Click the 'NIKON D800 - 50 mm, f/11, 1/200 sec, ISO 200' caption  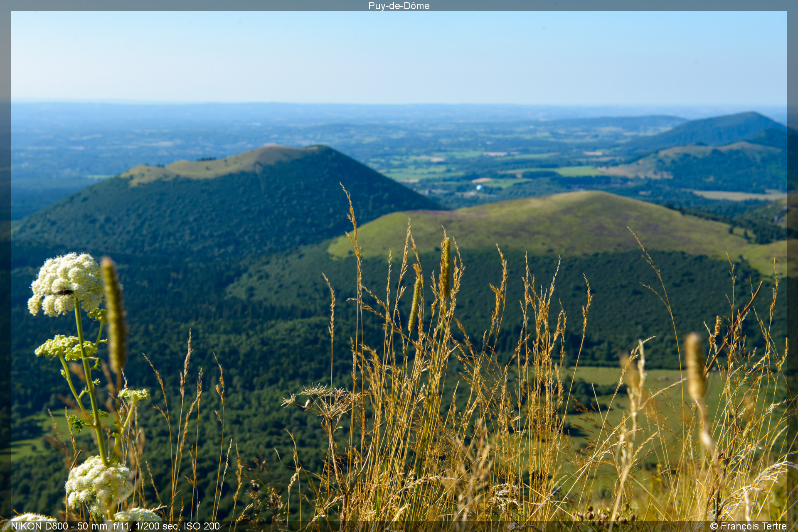115,526
